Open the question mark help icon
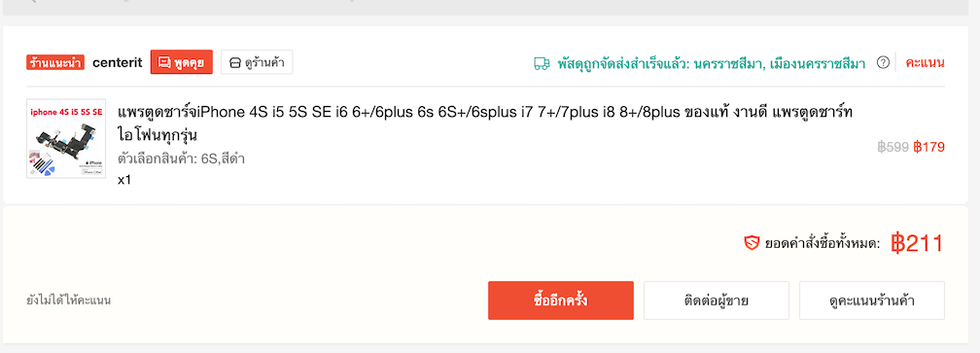Screen dimensions: 980x353 (x=883, y=62)
